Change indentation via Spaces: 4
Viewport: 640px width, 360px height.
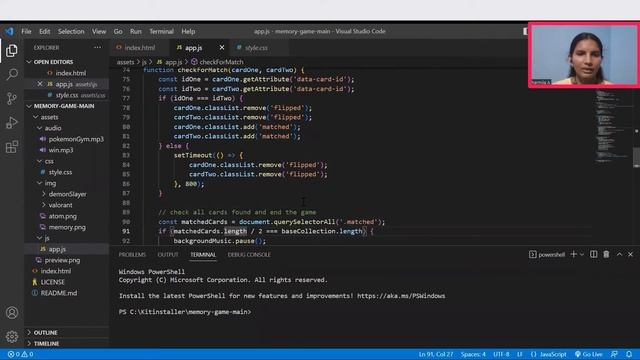(473, 354)
